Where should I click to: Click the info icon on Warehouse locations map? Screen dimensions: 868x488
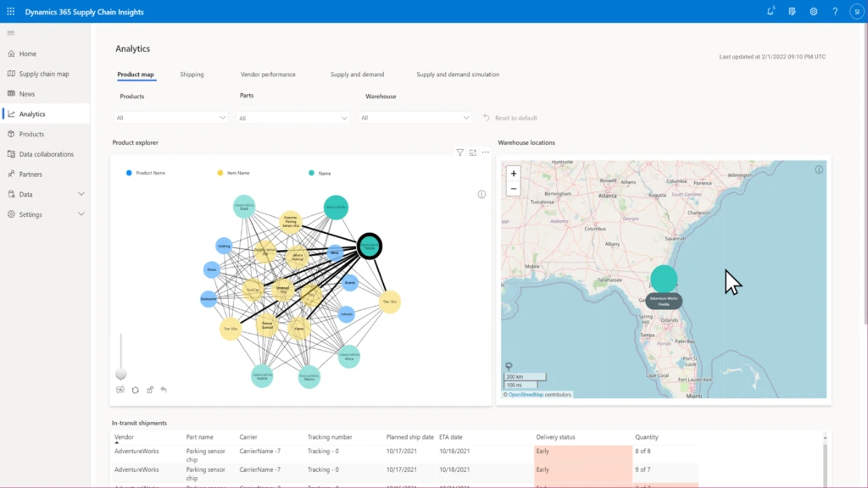(817, 169)
